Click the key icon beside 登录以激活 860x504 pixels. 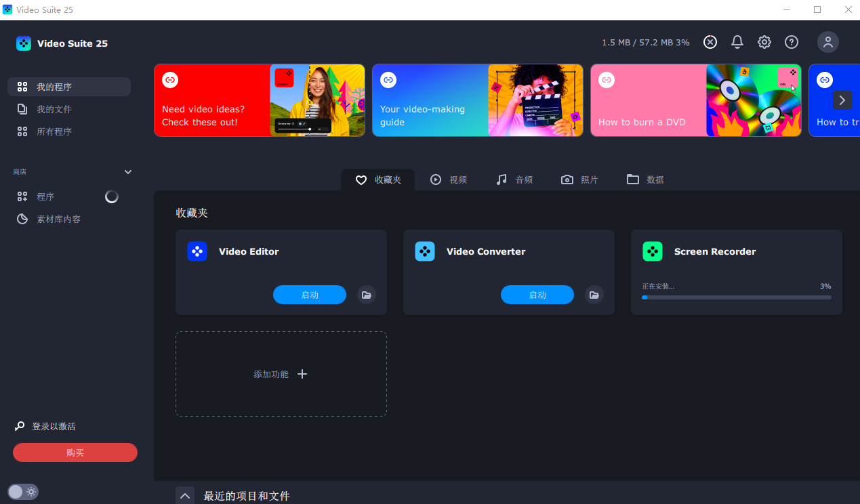coord(20,426)
